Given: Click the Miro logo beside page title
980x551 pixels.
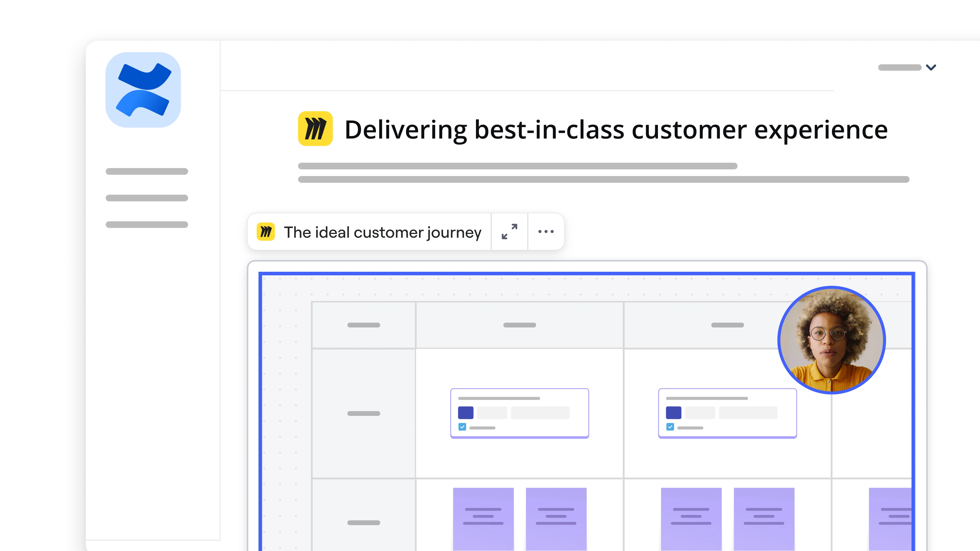Looking at the screenshot, I should tap(315, 129).
